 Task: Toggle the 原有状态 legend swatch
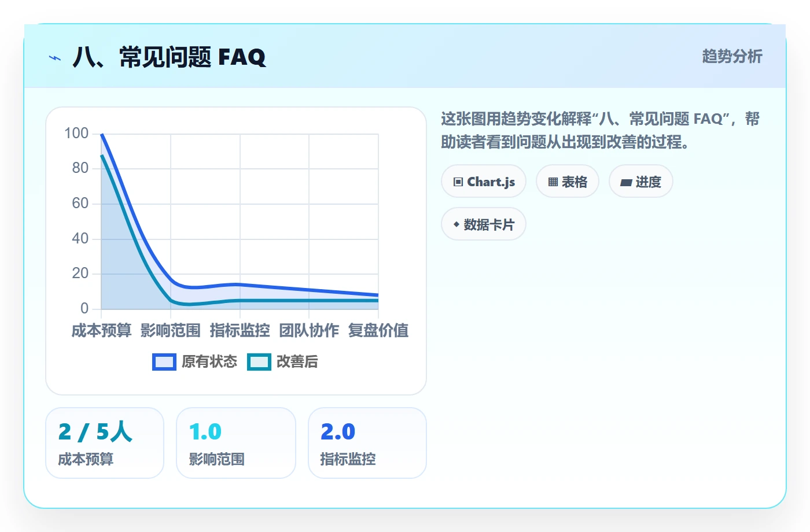pos(164,362)
